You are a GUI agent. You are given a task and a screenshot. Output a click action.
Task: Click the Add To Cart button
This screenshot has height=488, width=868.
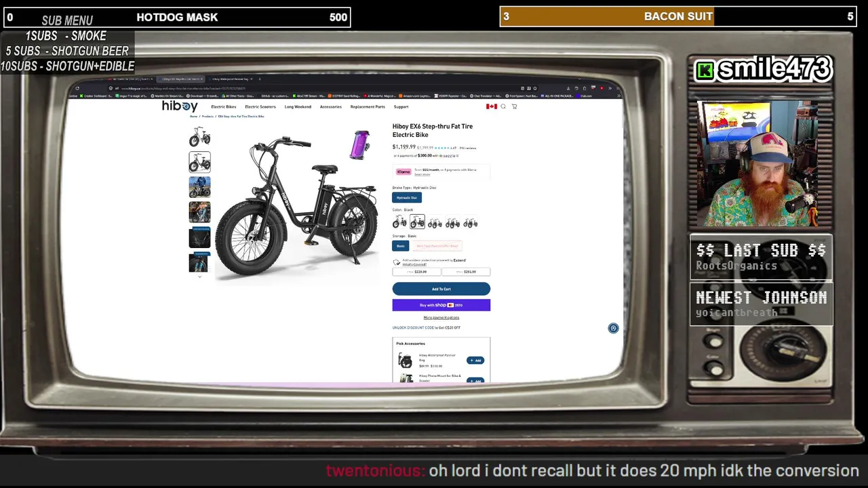[441, 289]
